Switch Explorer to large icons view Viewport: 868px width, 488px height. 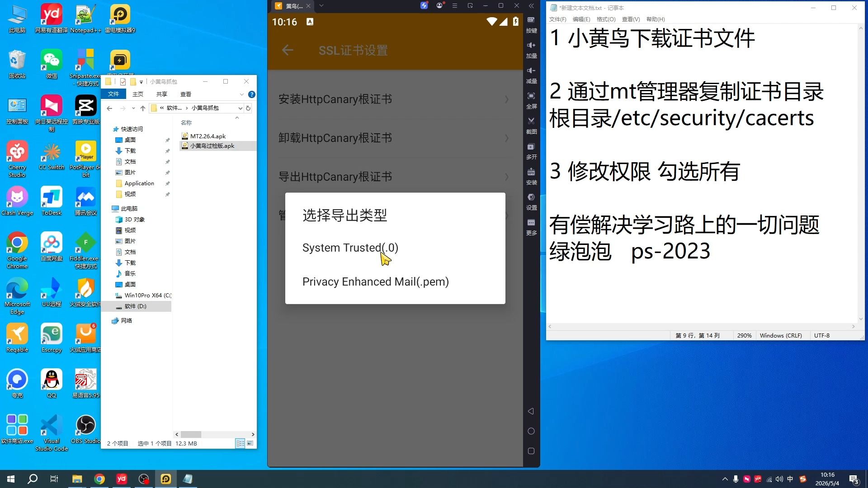click(250, 443)
